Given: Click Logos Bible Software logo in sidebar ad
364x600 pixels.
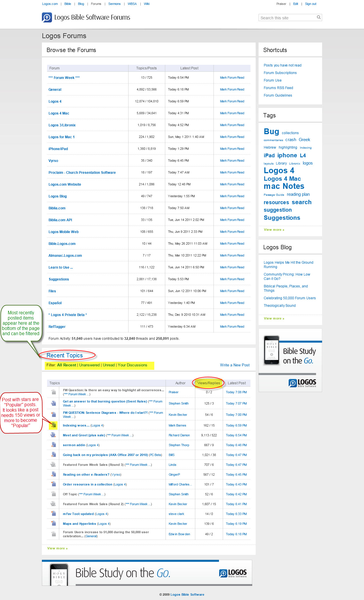Looking at the screenshot, I should pyautogui.click(x=302, y=383).
